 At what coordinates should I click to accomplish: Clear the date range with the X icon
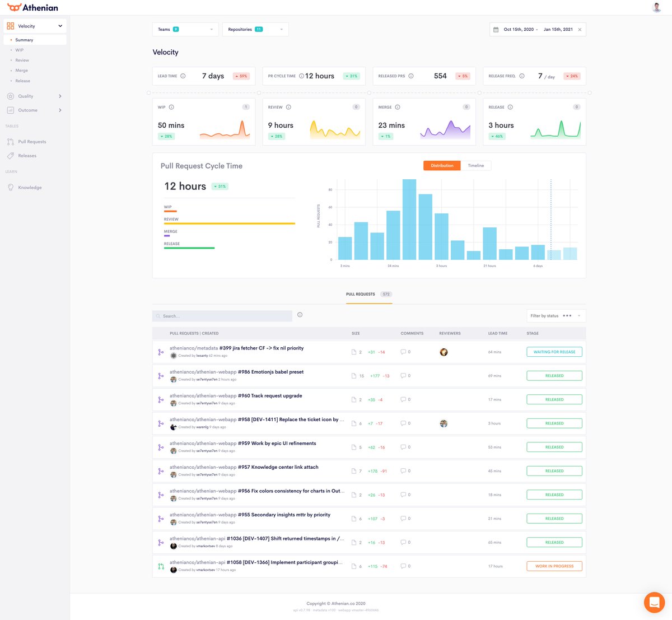pyautogui.click(x=580, y=30)
